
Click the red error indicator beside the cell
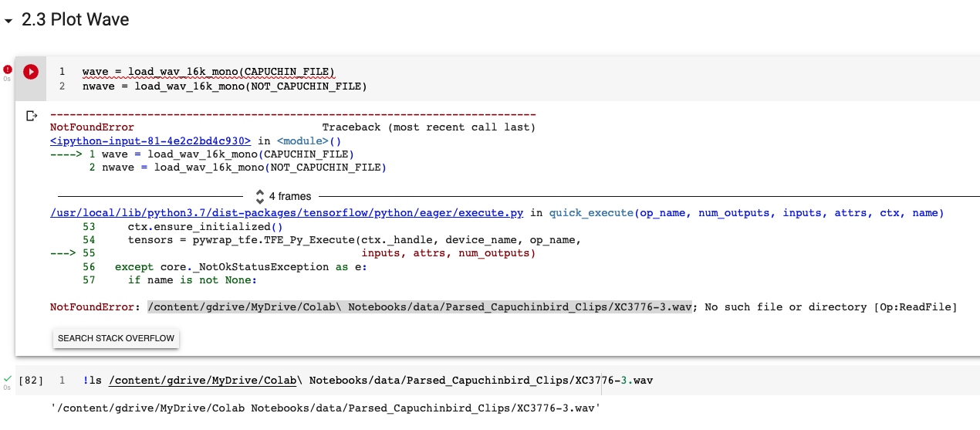pyautogui.click(x=8, y=69)
